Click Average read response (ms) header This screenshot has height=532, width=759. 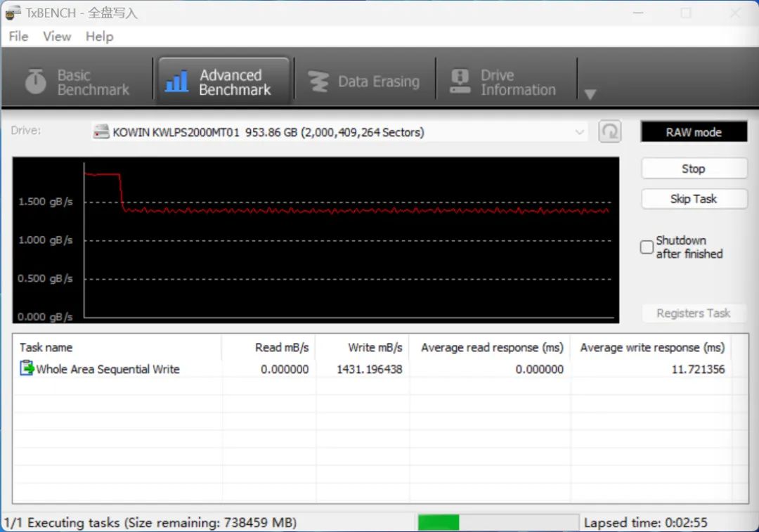pyautogui.click(x=490, y=348)
